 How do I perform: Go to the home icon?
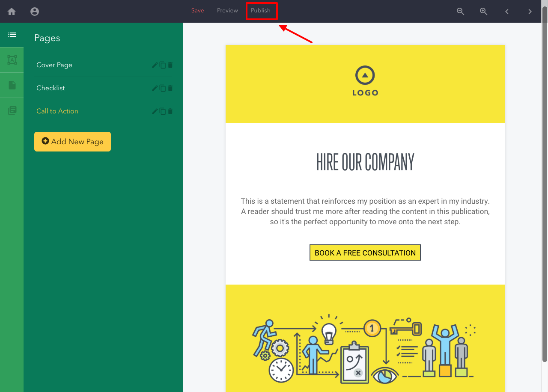tap(12, 12)
